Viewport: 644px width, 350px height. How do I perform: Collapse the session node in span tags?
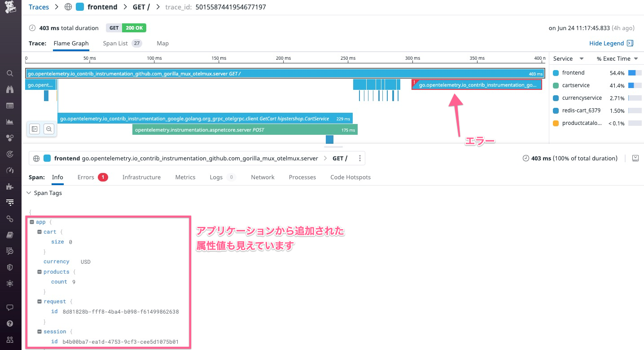click(x=39, y=332)
